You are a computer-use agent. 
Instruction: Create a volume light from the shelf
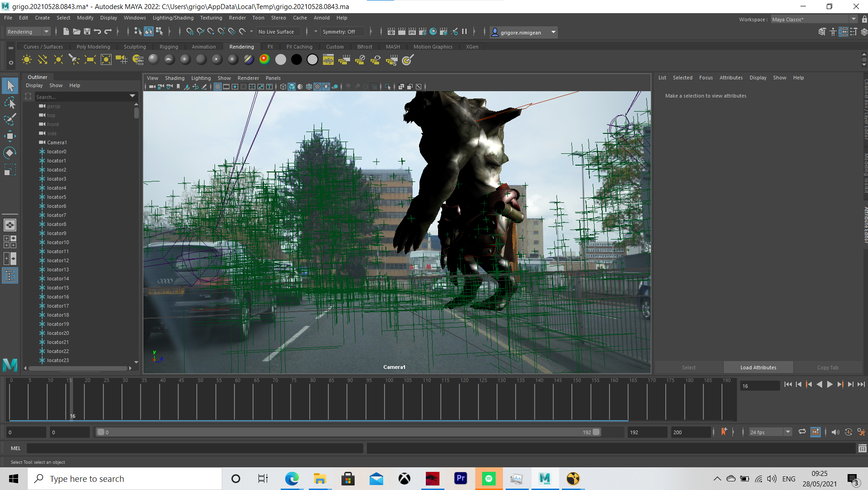[x=106, y=59]
